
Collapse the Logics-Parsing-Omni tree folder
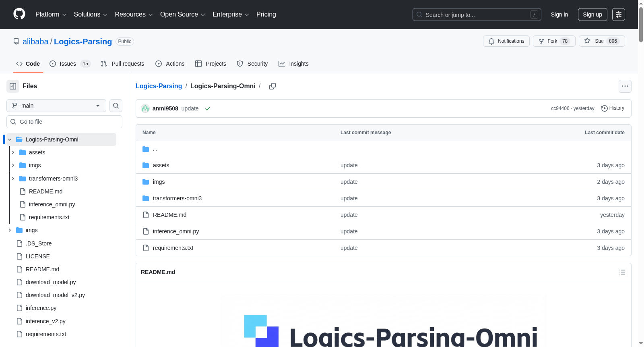[10, 139]
